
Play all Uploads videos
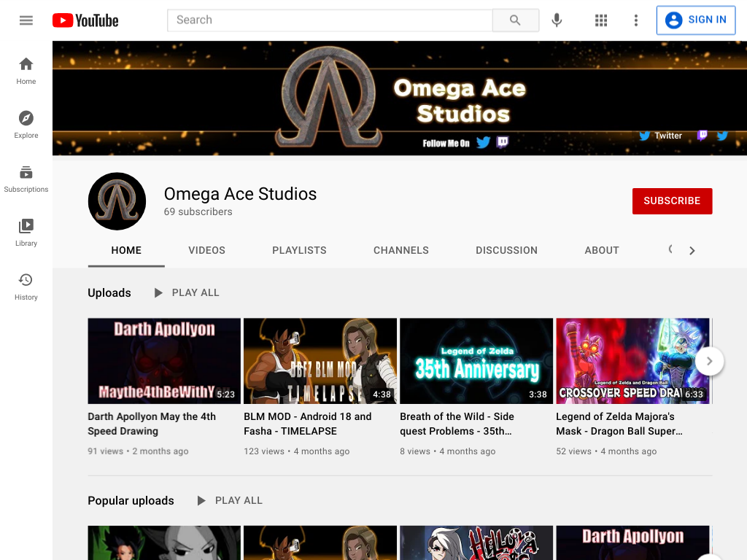point(187,293)
